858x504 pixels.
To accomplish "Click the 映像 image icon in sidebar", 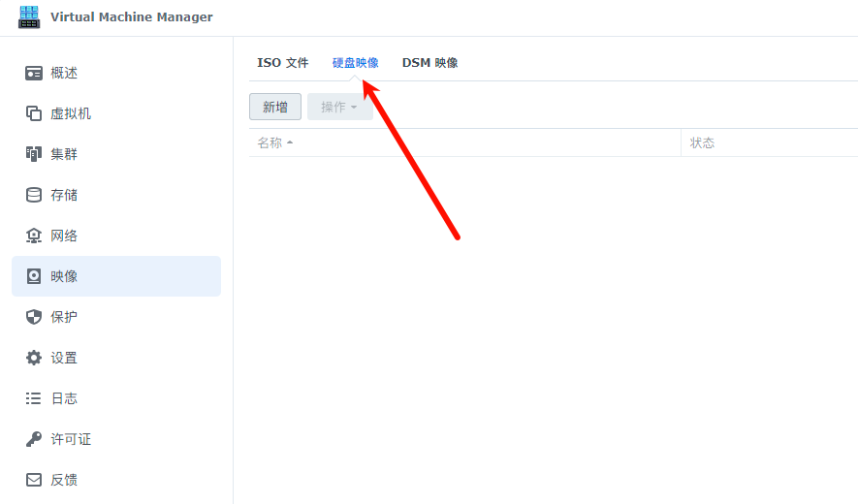I will point(34,276).
